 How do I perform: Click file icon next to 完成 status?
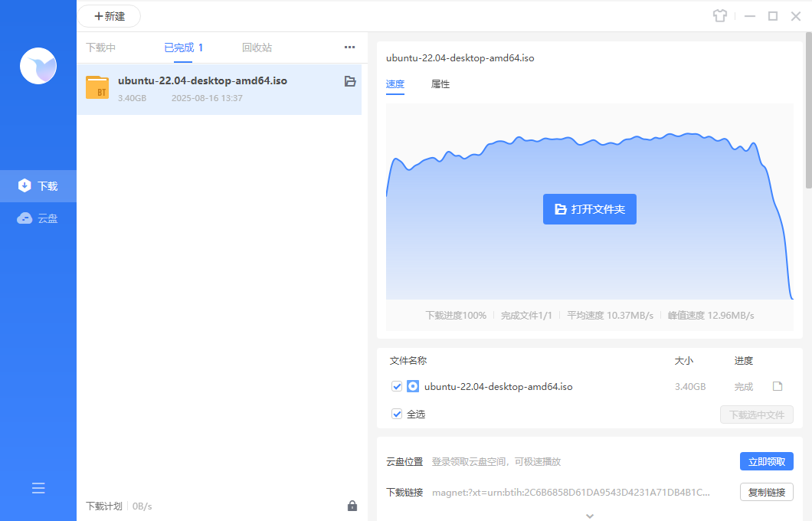coord(778,386)
